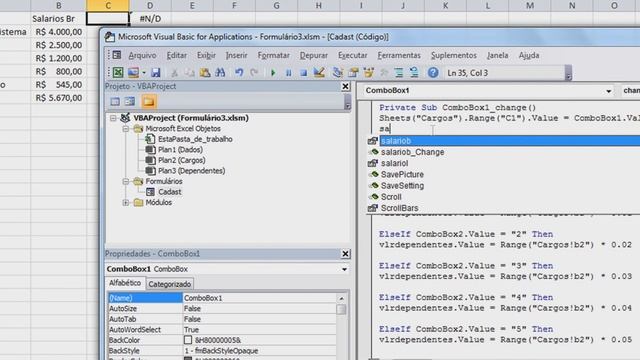
Task: Switch to the Categorizado properties tab
Action: pyautogui.click(x=169, y=284)
